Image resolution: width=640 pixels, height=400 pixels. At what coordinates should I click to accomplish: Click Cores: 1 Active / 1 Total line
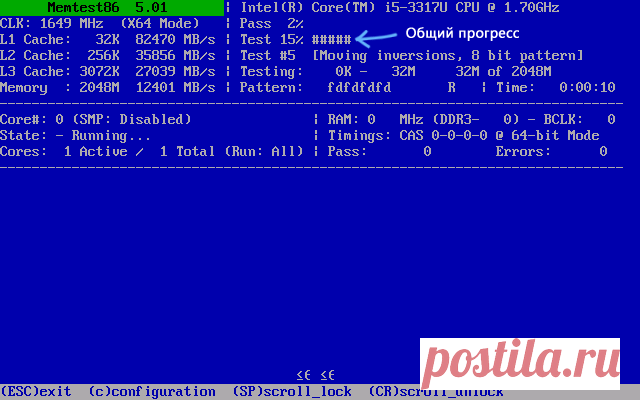click(x=152, y=151)
